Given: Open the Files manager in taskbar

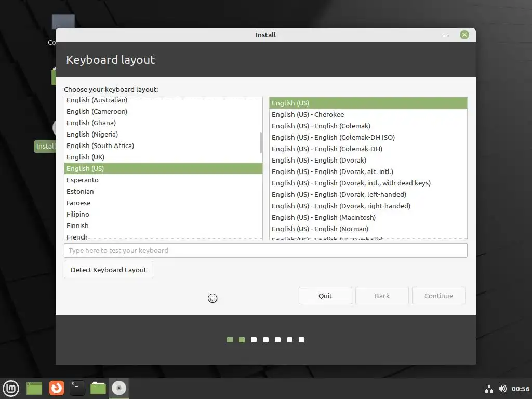Looking at the screenshot, I should (x=98, y=388).
